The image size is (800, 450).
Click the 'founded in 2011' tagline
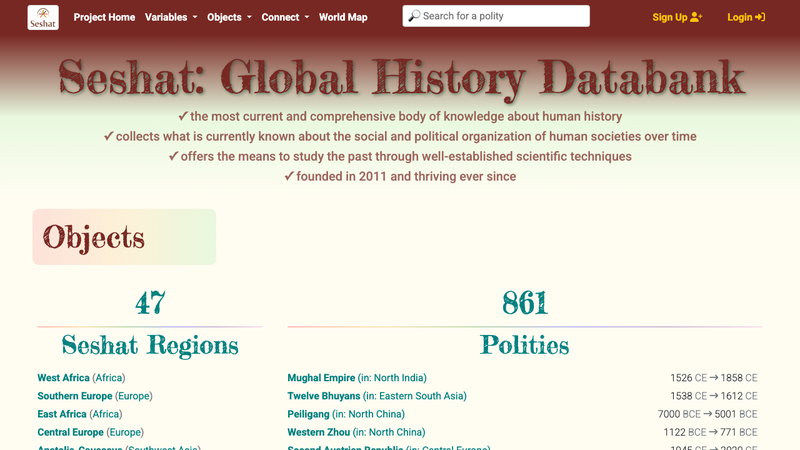click(x=400, y=177)
